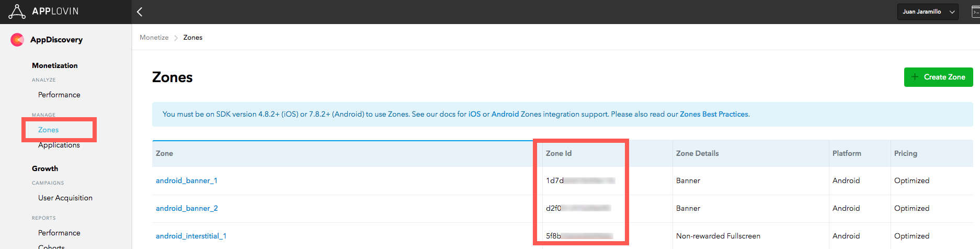Click the icon right of the user menu

click(x=975, y=12)
